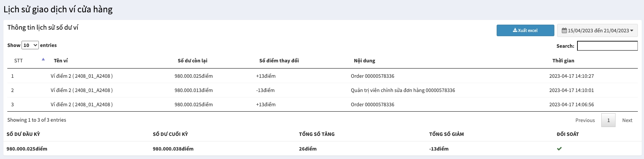Click the green Đối soát checkmark

click(x=559, y=149)
